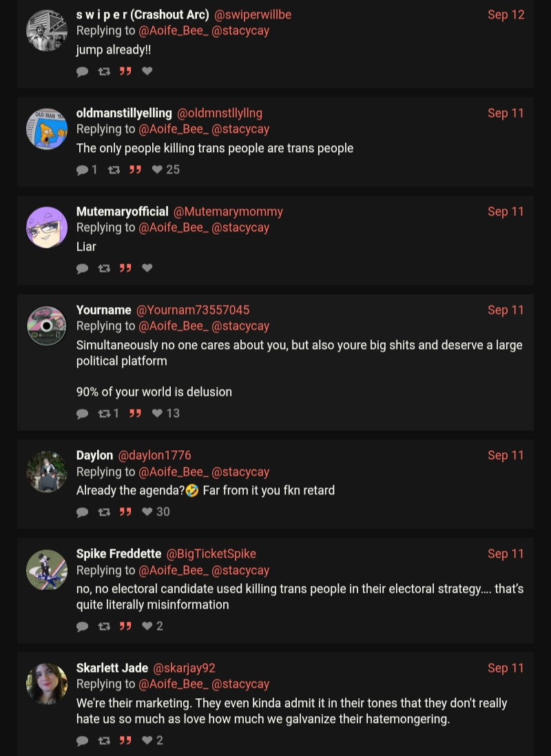Open Sep 12 timestamp on swiper's post
The image size is (551, 756).
coord(506,14)
